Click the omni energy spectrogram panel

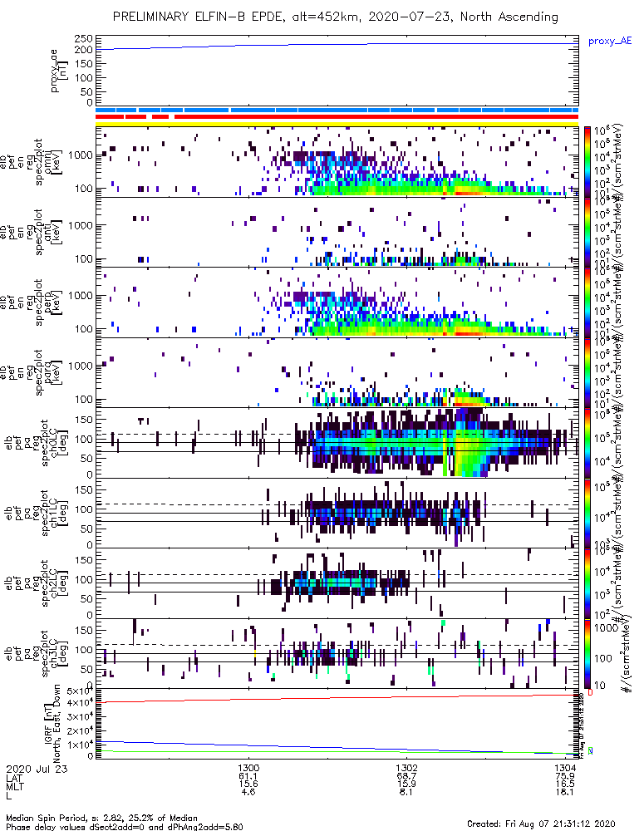point(337,162)
